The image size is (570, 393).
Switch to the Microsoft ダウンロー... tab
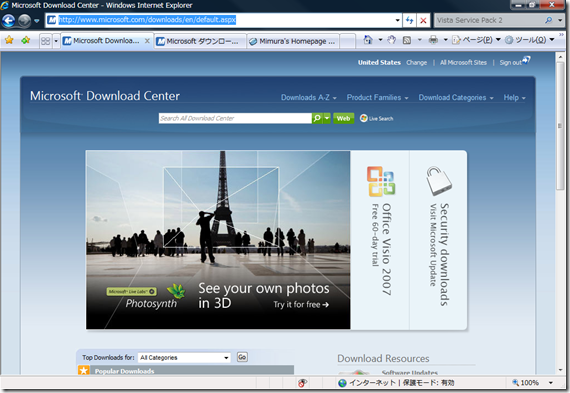[x=200, y=41]
